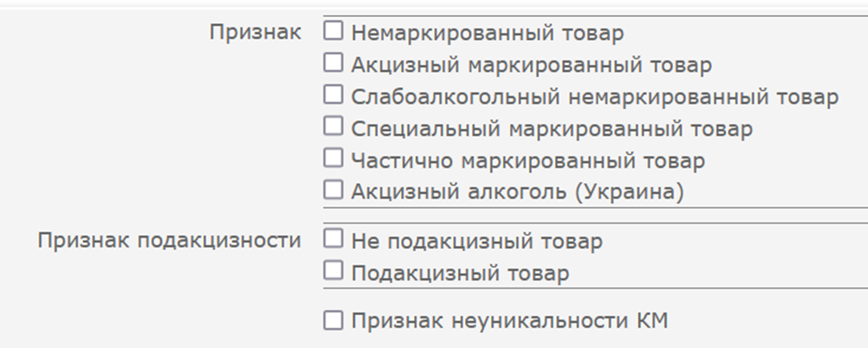Screen dimensions: 868x348
Task: Toggle the Частично маркированный товар checkbox
Action: (332, 158)
